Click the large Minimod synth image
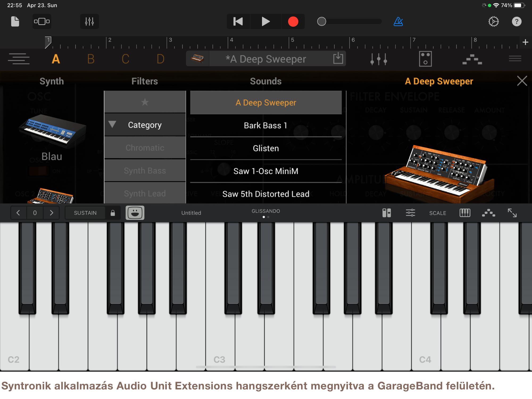 point(439,174)
